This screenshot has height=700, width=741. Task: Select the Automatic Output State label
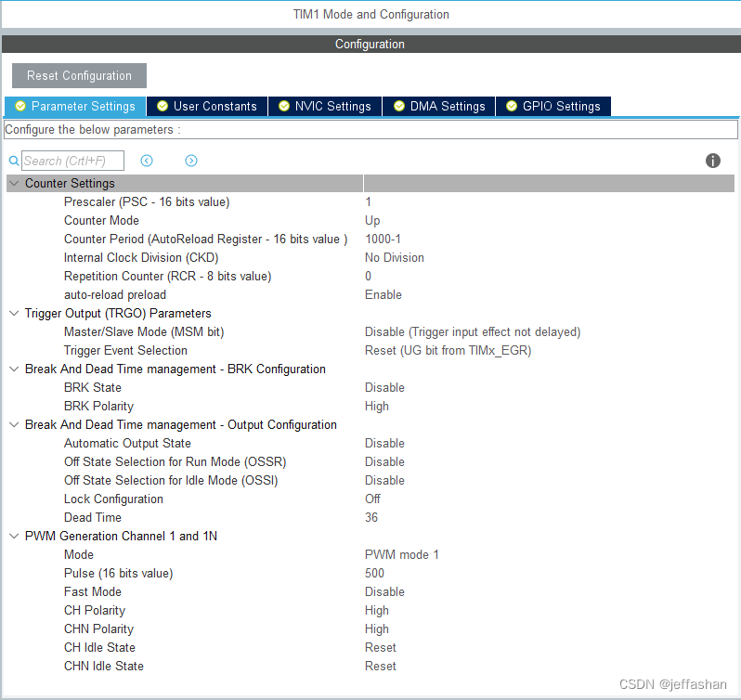point(127,443)
